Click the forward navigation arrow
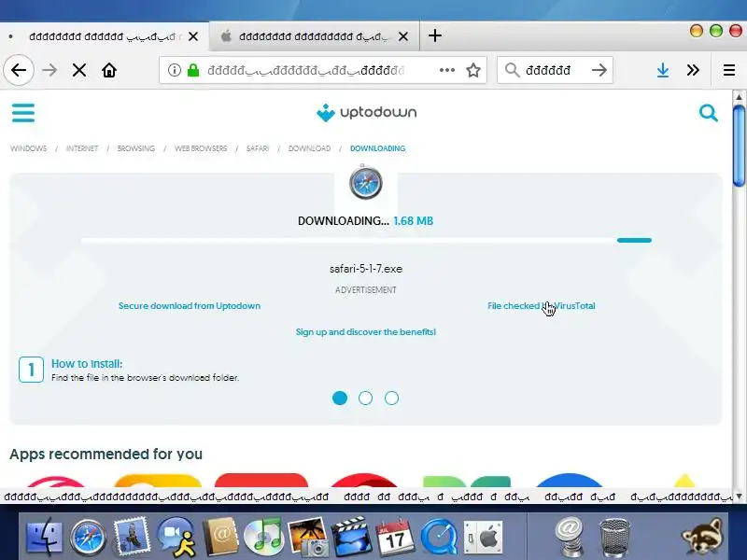Image resolution: width=747 pixels, height=560 pixels. click(x=49, y=71)
